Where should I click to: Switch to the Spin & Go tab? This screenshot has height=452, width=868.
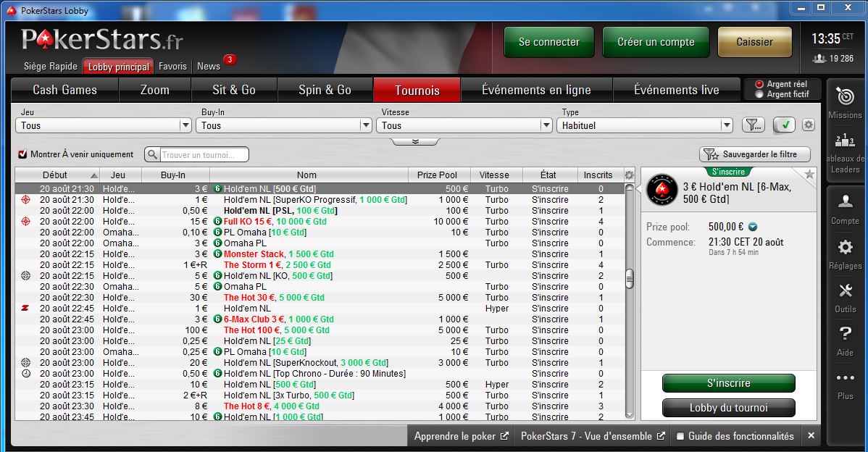point(325,90)
